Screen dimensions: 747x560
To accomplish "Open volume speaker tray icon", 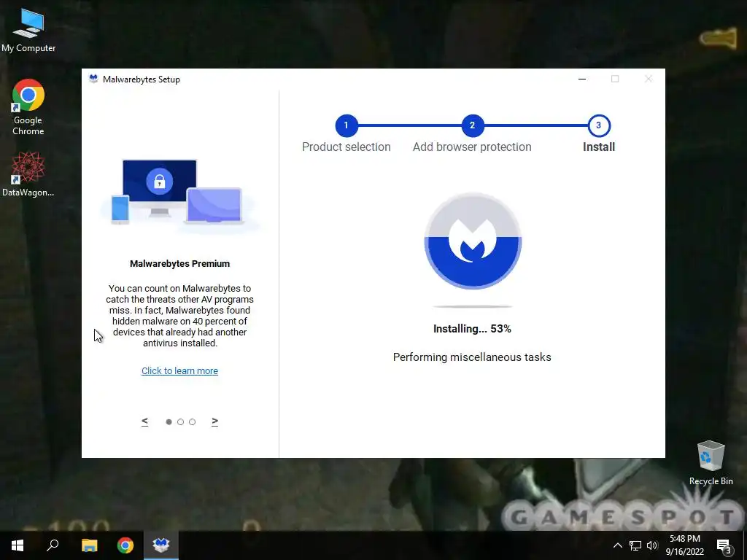I will pos(652,545).
